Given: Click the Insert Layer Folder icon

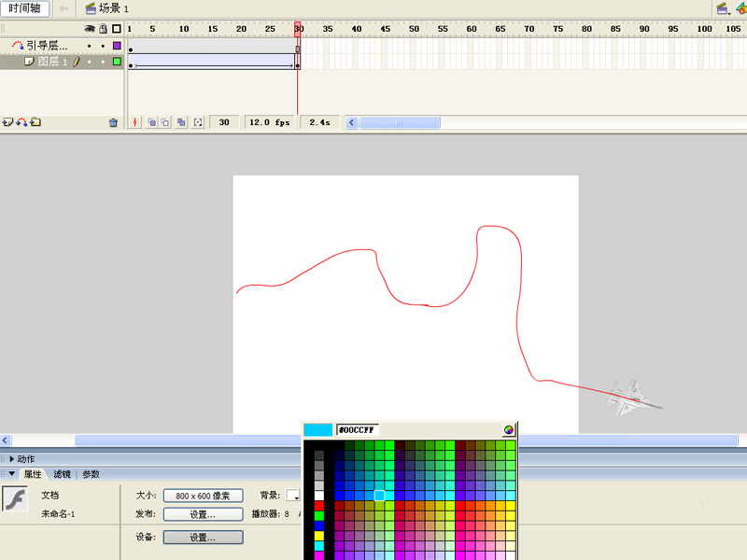Looking at the screenshot, I should [35, 122].
